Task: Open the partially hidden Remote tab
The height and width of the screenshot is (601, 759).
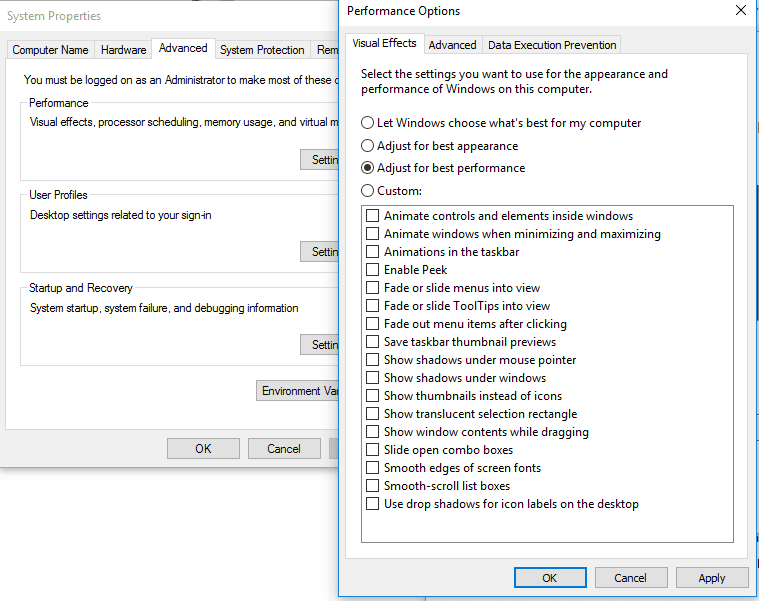Action: click(x=326, y=50)
